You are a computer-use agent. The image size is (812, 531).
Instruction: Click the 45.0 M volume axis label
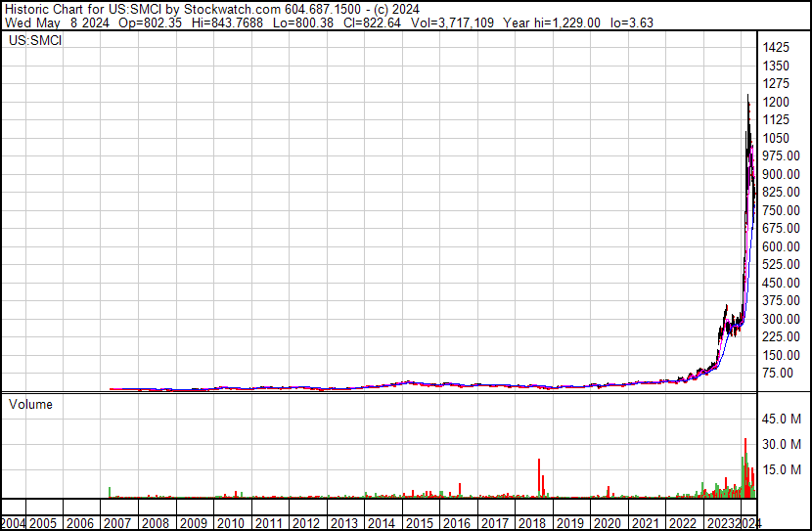[x=781, y=419]
